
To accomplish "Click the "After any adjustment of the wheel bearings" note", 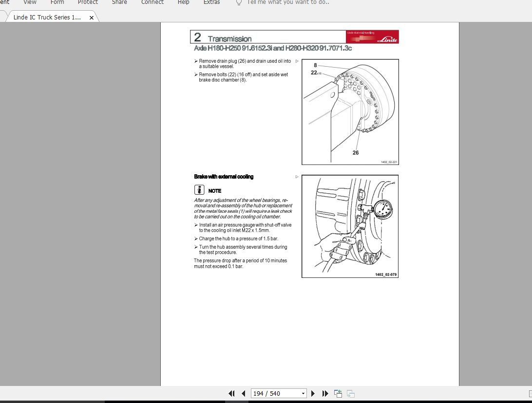I will point(243,208).
